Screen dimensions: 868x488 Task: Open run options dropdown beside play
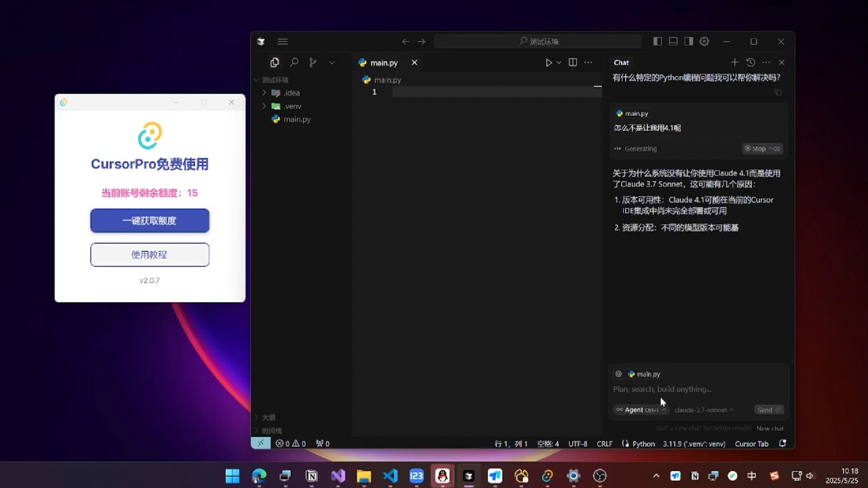(x=559, y=63)
